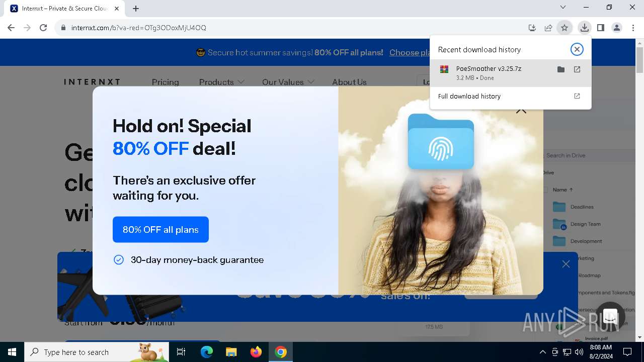Follow the Choose plan link in banner
The image size is (644, 362).
pos(410,52)
